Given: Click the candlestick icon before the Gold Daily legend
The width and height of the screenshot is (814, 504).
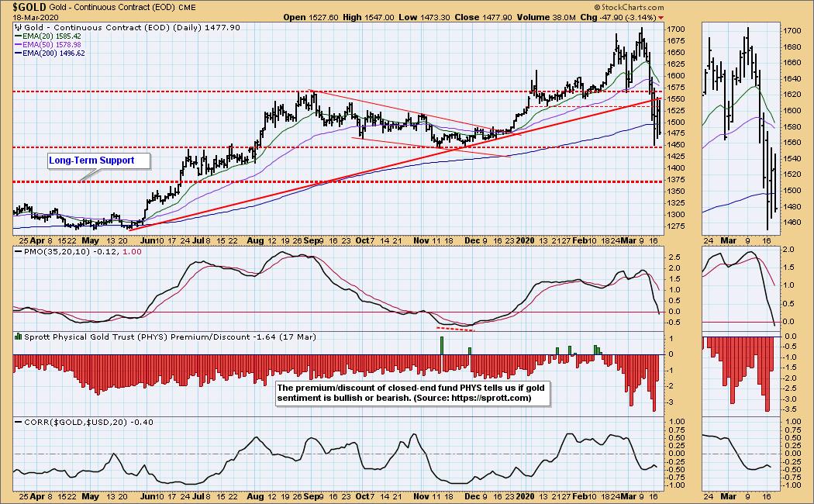Looking at the screenshot, I should 19,27.
